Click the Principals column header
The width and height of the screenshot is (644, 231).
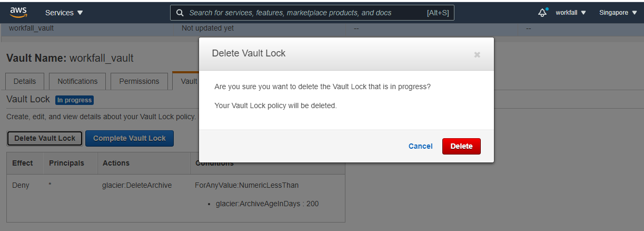tap(66, 163)
